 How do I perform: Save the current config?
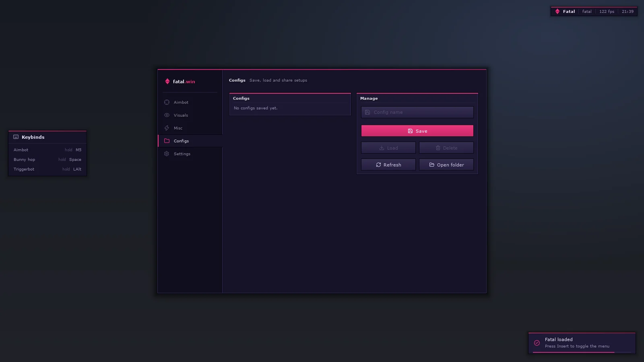[417, 131]
